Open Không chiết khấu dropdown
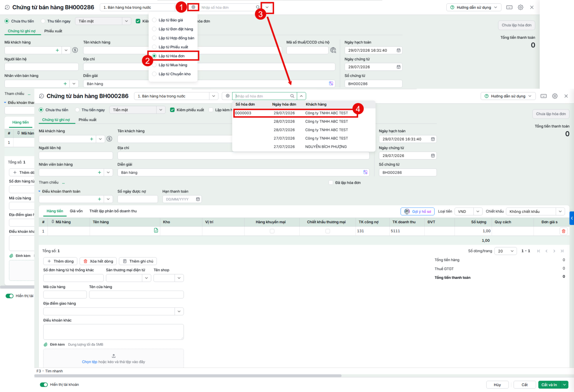This screenshot has width=574, height=392. coord(560,211)
